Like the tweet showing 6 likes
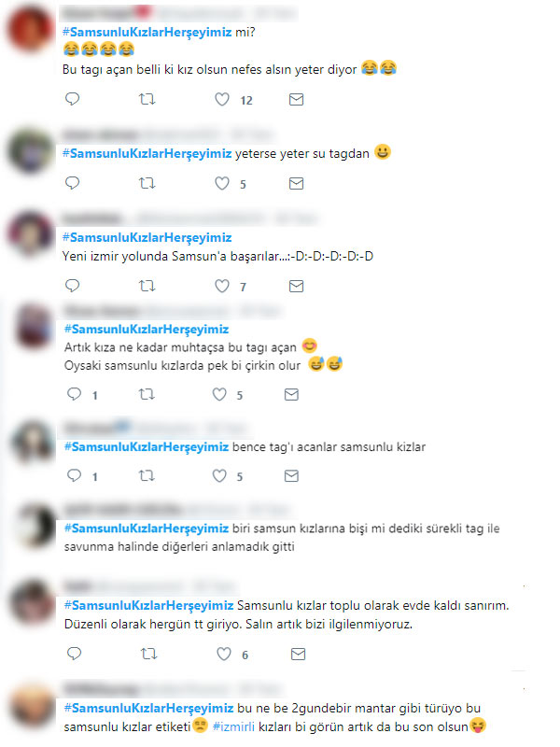 pyautogui.click(x=224, y=654)
